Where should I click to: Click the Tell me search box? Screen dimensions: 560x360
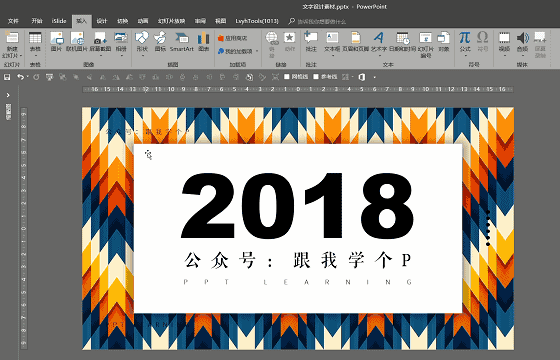pyautogui.click(x=322, y=21)
